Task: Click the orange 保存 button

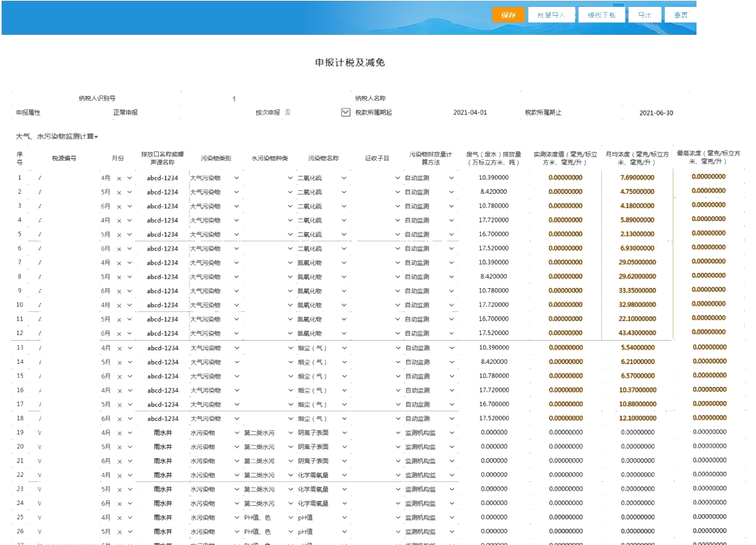Action: click(507, 14)
